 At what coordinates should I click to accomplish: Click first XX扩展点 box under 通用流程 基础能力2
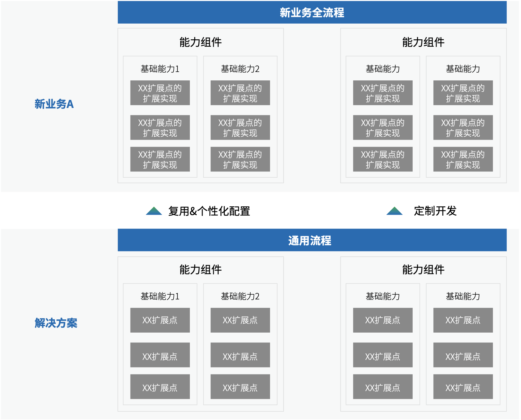coord(240,320)
